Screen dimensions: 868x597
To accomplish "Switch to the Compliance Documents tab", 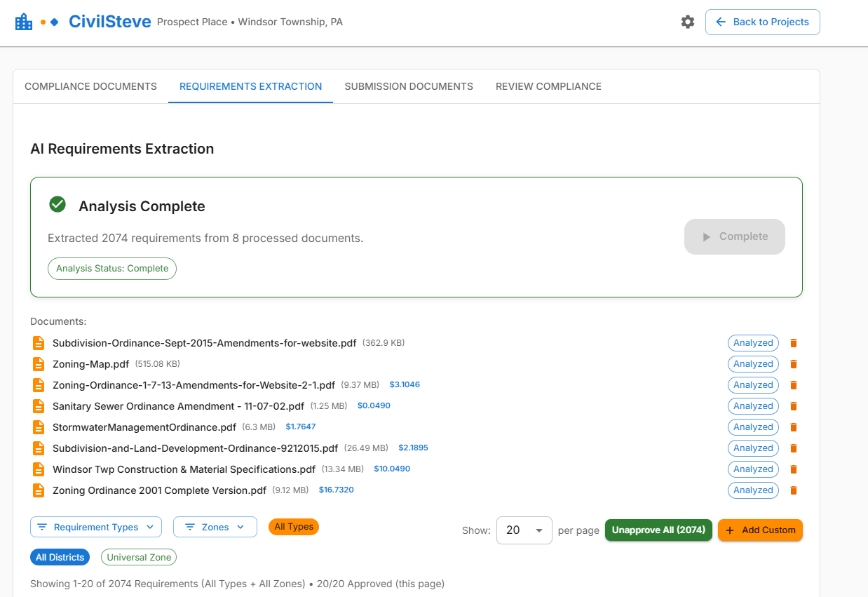I will 90,86.
